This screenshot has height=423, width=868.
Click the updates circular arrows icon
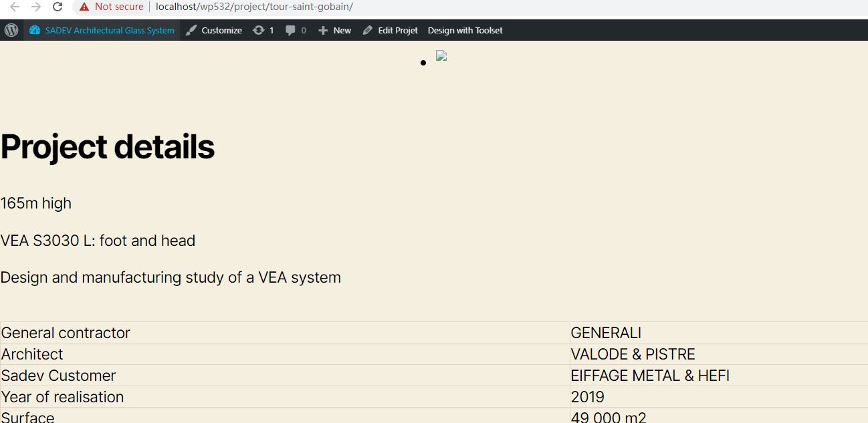258,30
